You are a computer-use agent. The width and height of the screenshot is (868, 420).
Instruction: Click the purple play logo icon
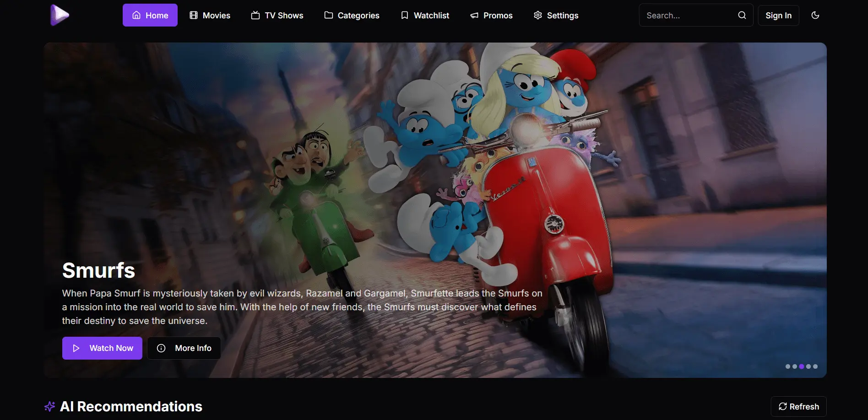(x=60, y=15)
